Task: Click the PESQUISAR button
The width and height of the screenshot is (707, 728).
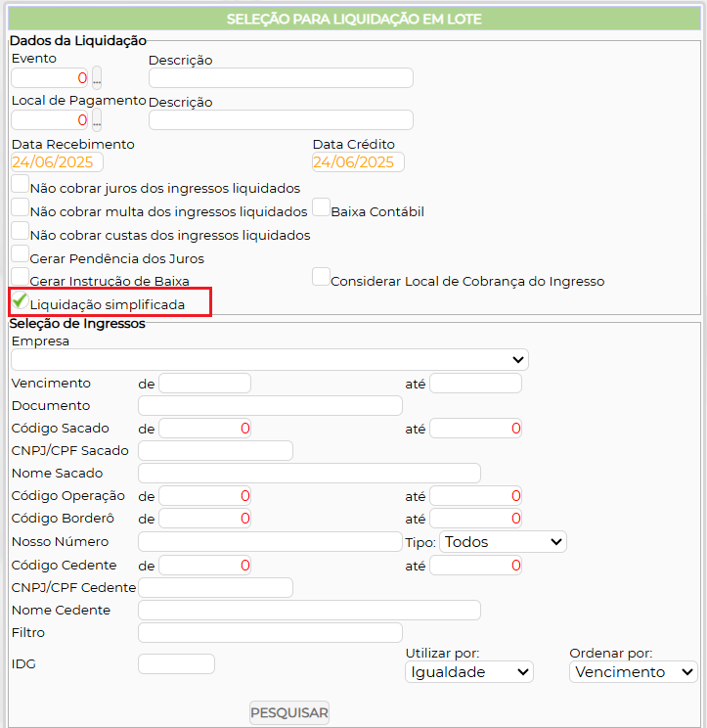Action: tap(289, 712)
